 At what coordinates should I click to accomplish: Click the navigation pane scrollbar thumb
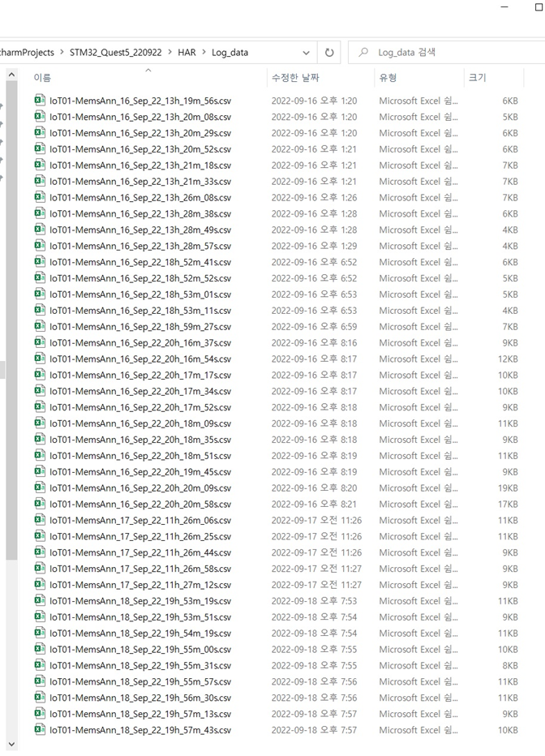coord(11,320)
